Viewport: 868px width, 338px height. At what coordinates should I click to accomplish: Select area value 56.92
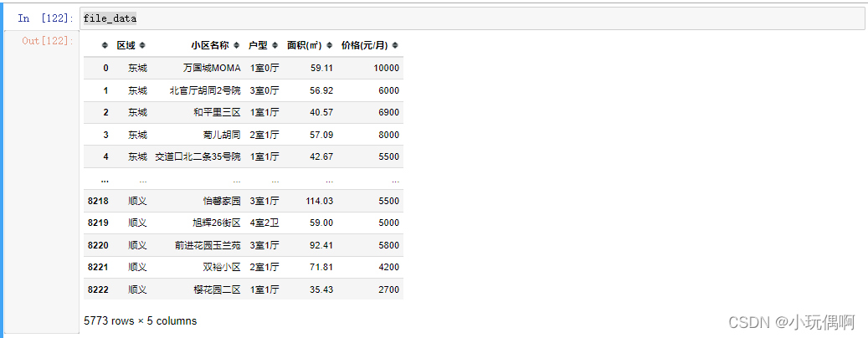(x=321, y=90)
